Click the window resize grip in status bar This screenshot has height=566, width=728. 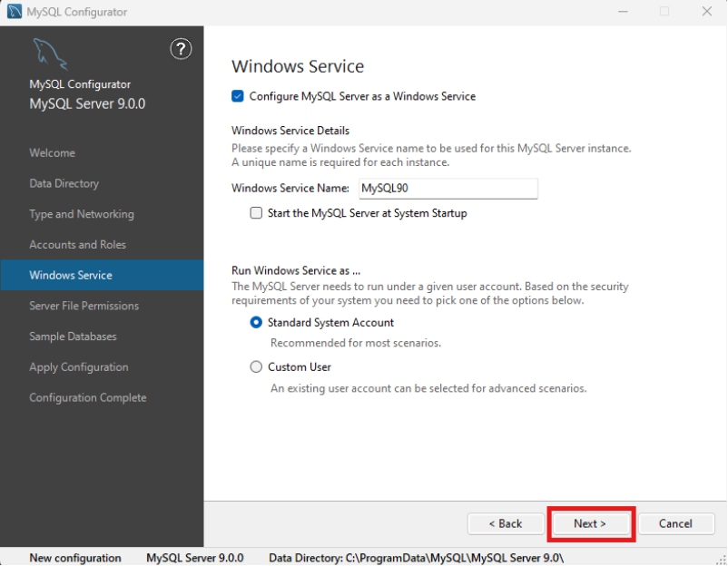coord(721,561)
